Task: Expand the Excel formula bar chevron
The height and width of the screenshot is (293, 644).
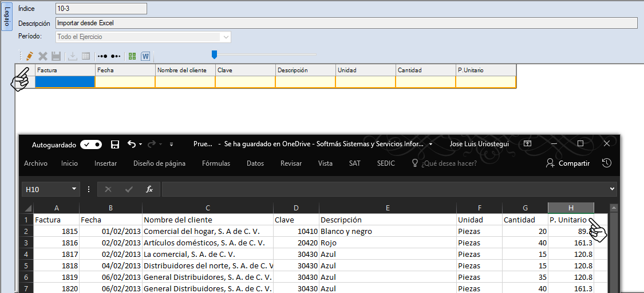Action: point(612,189)
